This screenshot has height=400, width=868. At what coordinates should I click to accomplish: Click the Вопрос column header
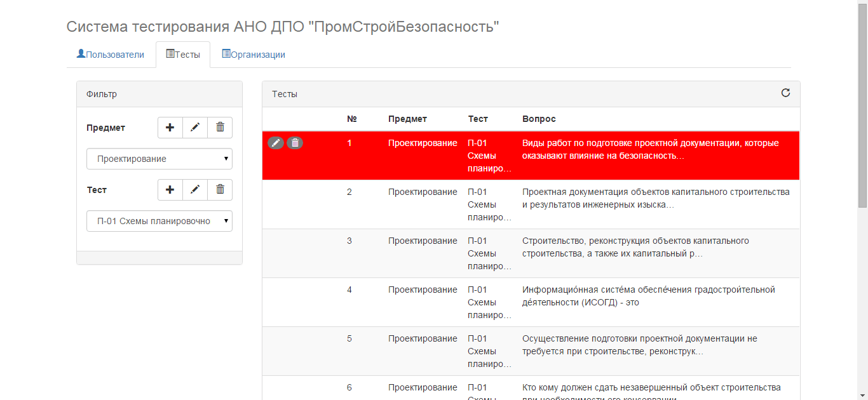click(539, 119)
